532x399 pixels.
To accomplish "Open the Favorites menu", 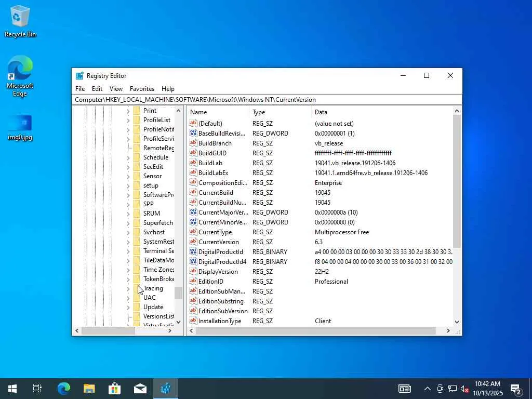I will click(142, 88).
